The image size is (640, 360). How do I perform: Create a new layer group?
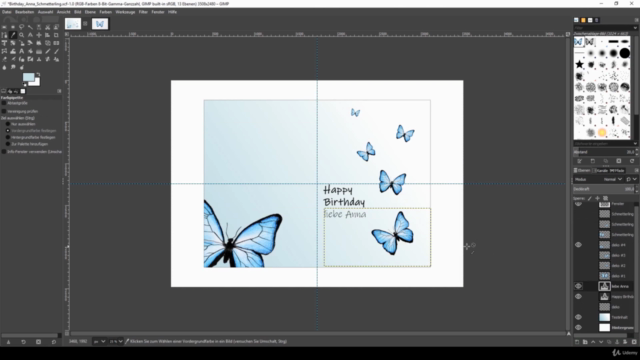tap(585, 342)
